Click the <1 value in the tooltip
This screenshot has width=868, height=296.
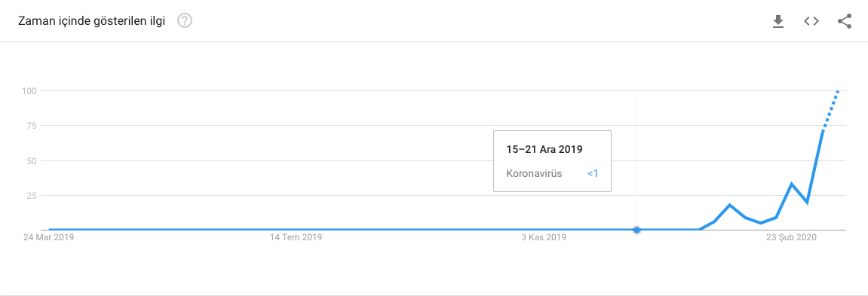(x=593, y=174)
